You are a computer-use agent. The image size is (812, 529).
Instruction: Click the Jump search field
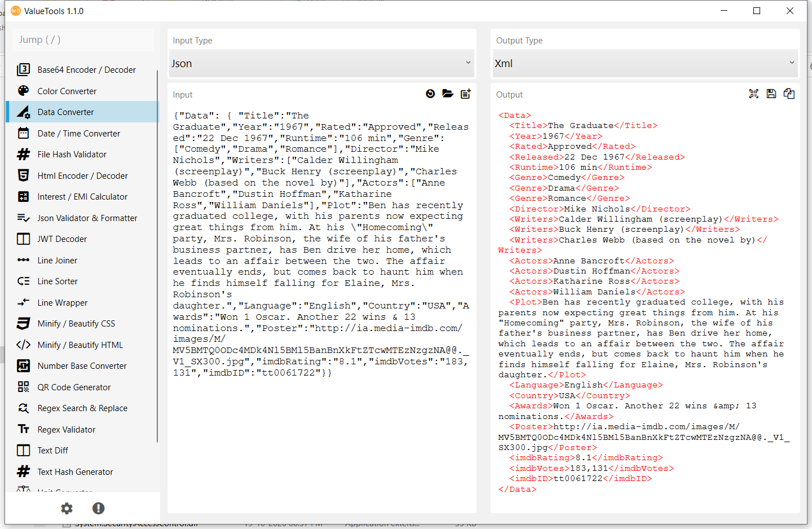(x=82, y=39)
